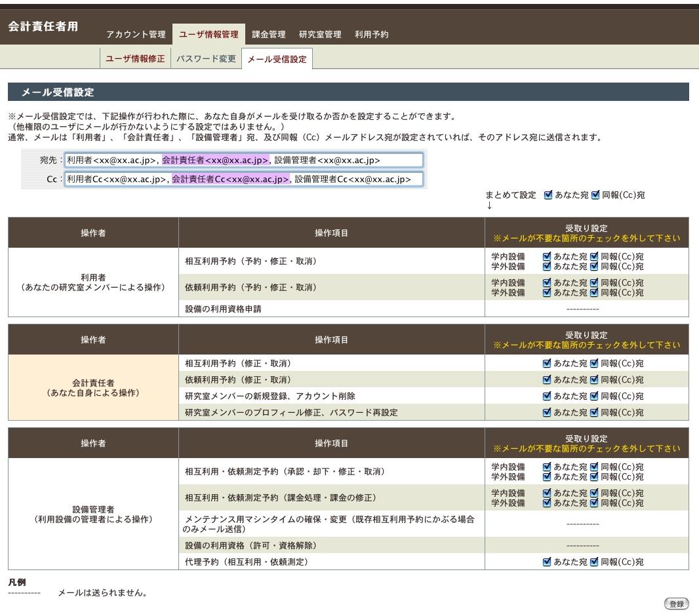
Task: Toggle the まとめて設定 同報(Cc)宛 checkbox
Action: point(595,195)
